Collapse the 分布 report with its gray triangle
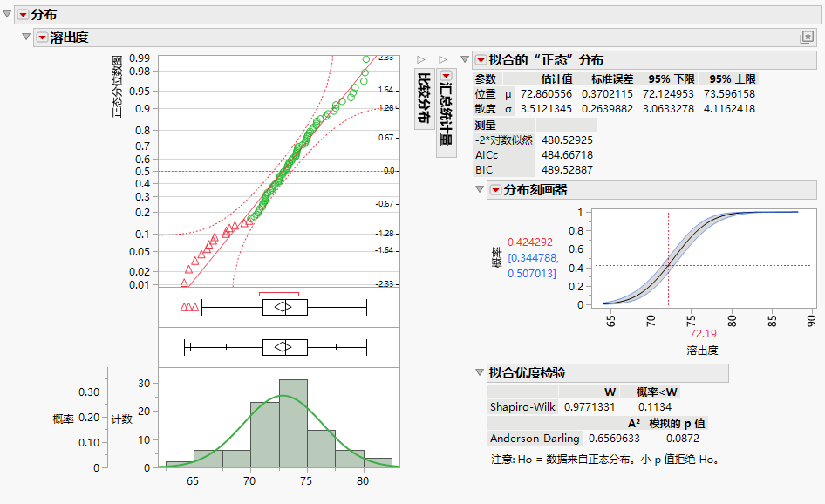825x504 pixels. coord(7,14)
